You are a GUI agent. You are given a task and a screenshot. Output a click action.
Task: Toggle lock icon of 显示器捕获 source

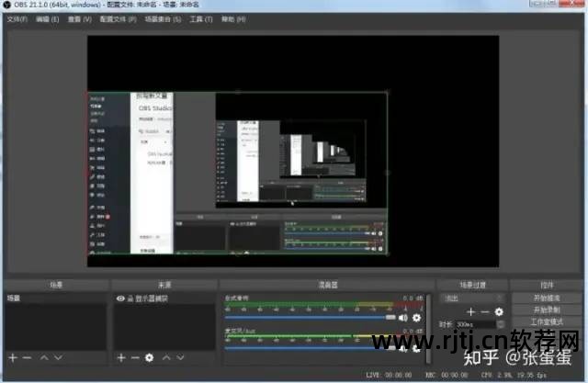click(130, 299)
